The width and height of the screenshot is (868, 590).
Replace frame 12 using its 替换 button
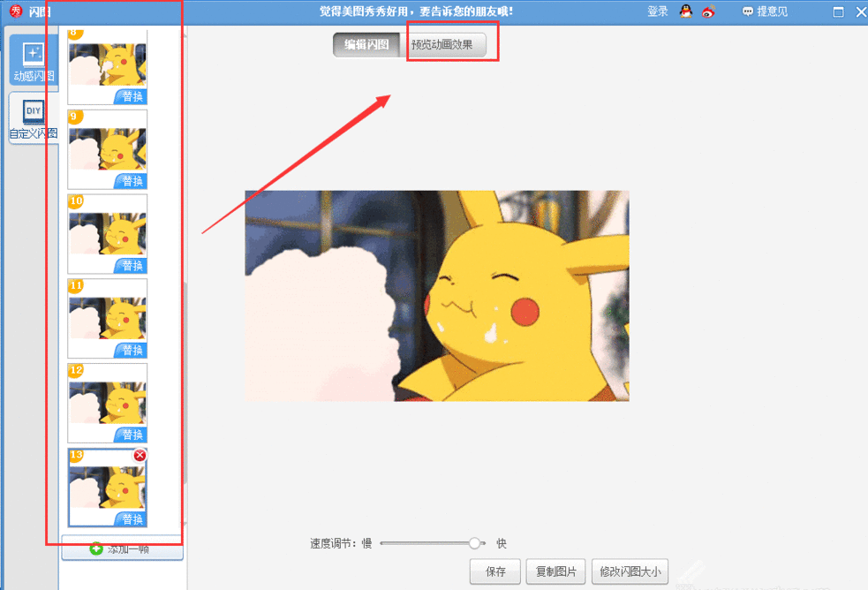pos(130,435)
